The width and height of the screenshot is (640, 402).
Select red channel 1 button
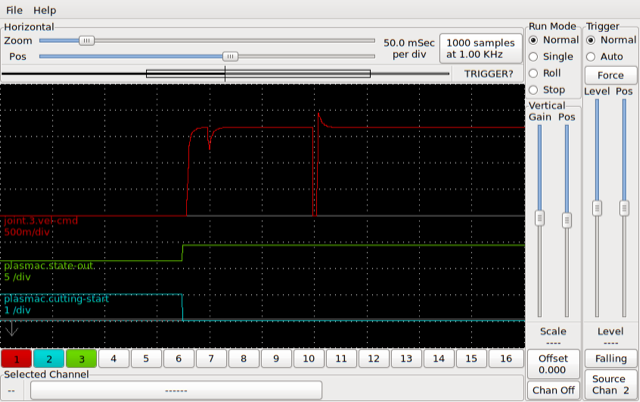coord(16,358)
